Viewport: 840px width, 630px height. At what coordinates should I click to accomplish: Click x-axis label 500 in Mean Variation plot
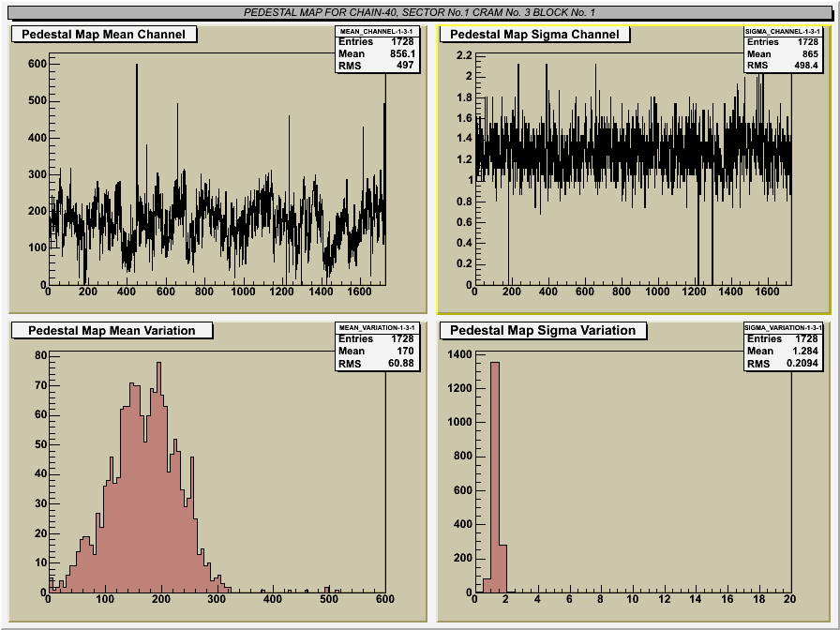pos(329,599)
